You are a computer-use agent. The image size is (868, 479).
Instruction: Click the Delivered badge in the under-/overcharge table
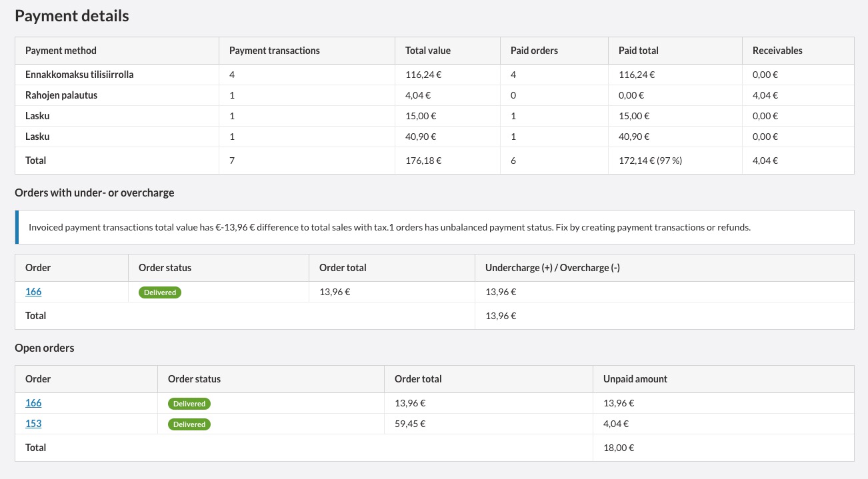160,292
